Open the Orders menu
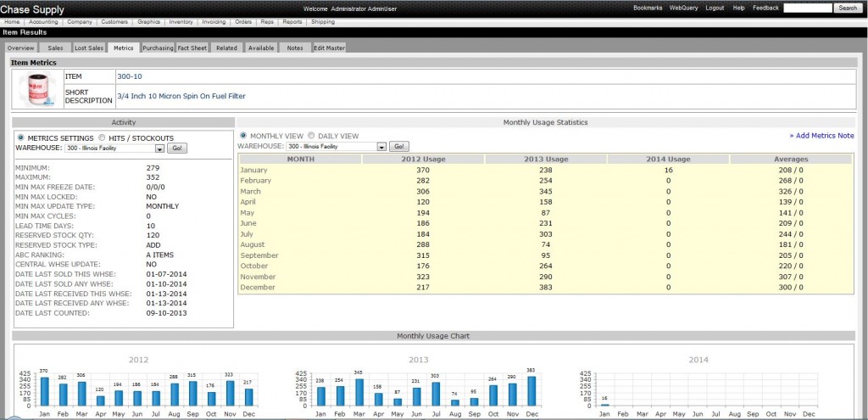 coord(243,22)
